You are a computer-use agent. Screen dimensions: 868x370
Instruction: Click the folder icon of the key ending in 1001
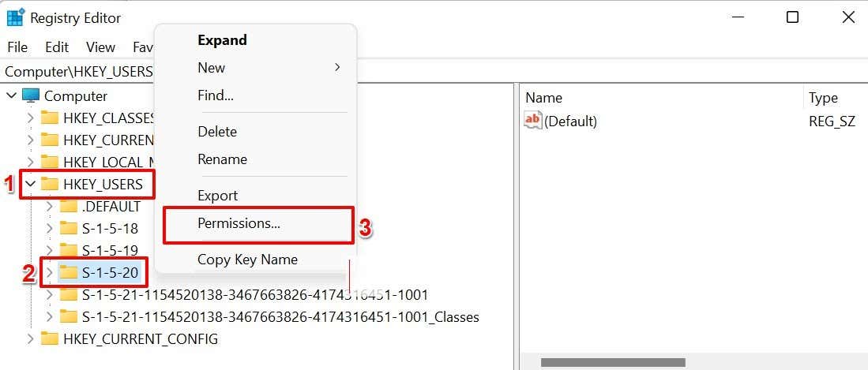[69, 294]
